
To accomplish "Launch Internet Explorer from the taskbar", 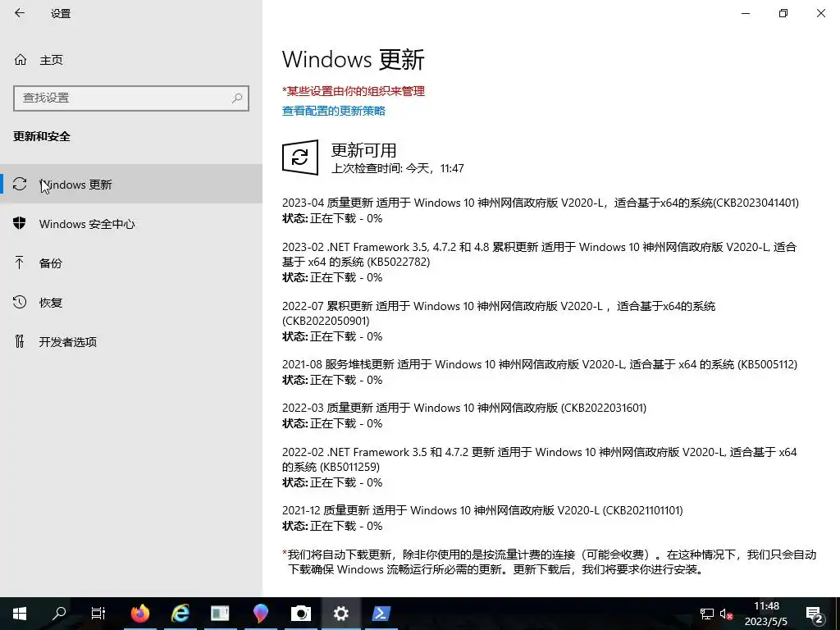I will click(180, 614).
